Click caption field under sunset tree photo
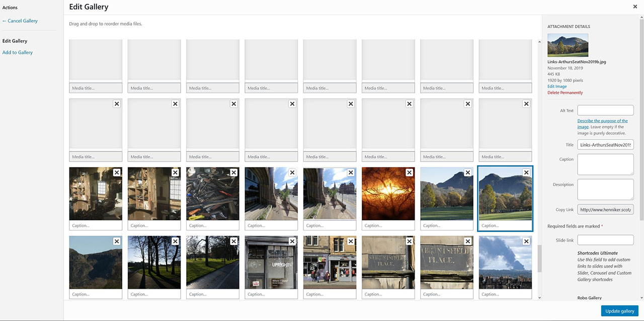The image size is (644, 321). (388, 225)
